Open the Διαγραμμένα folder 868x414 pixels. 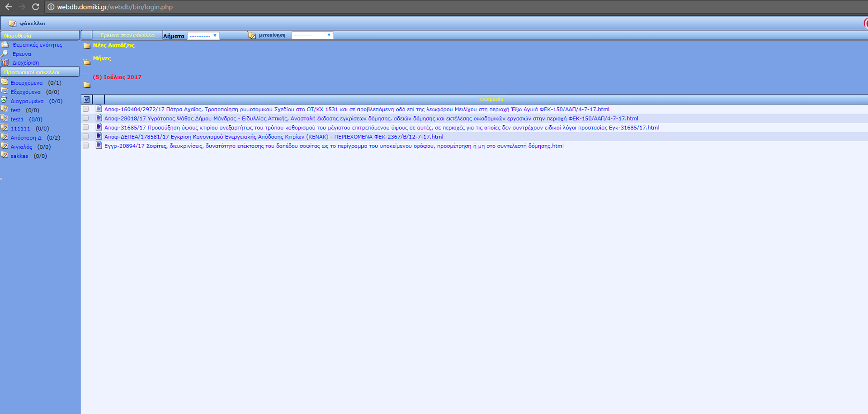27,101
